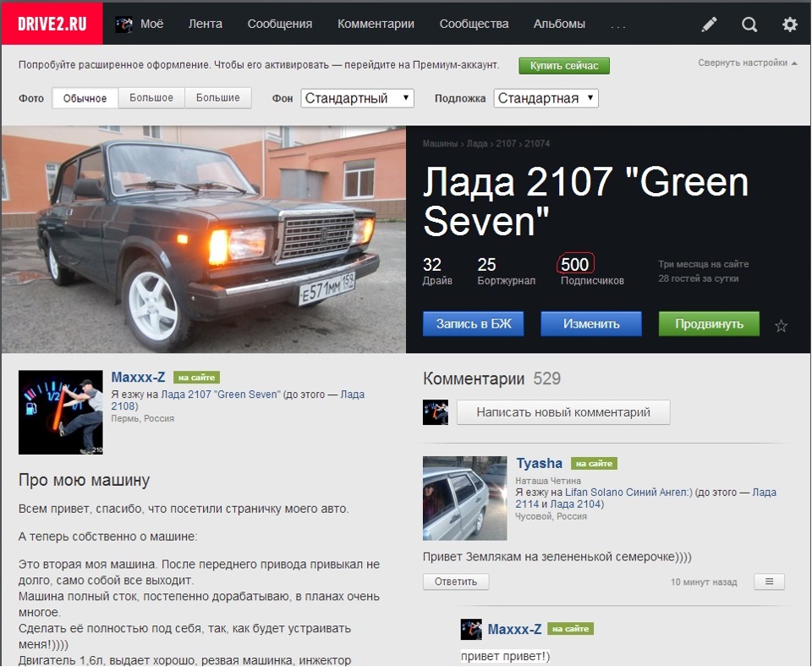The height and width of the screenshot is (667, 812).
Task: Expand the three dots more menu
Action: tap(617, 25)
